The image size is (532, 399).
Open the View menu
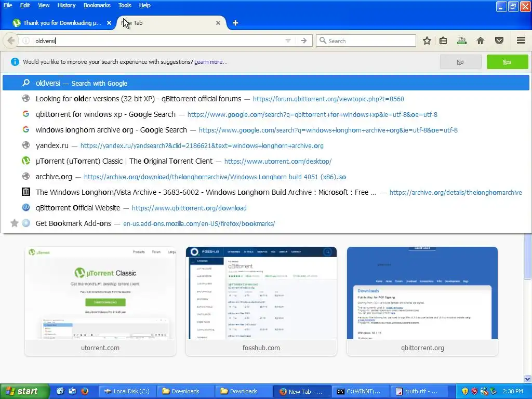(44, 5)
